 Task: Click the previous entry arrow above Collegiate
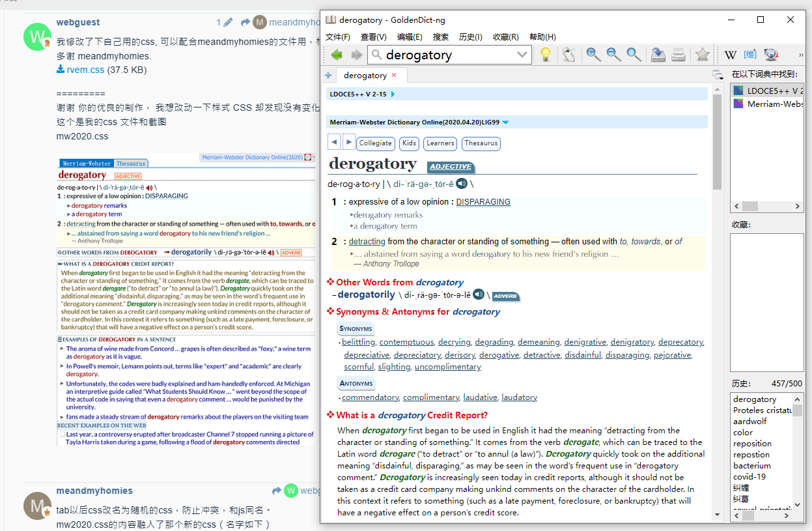[x=334, y=142]
